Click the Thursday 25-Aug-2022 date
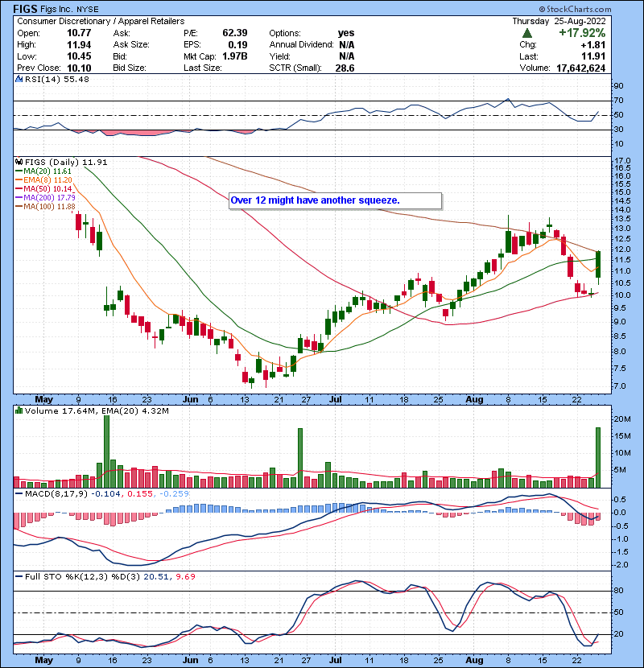The height and width of the screenshot is (668, 644). tap(559, 21)
